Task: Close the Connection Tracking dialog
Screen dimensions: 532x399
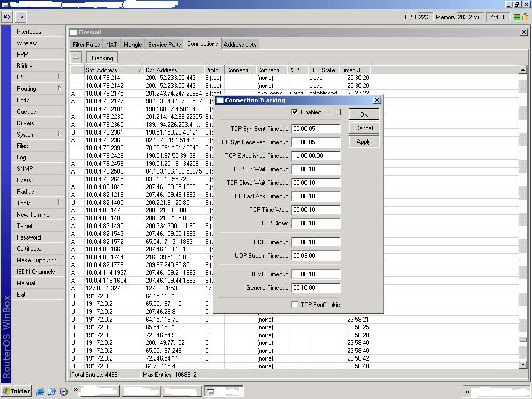Action: (x=377, y=100)
